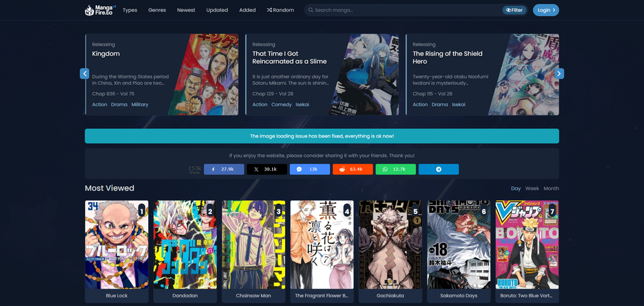The height and width of the screenshot is (306, 644).
Task: Open The Rising of the Shield Hero
Action: point(447,58)
